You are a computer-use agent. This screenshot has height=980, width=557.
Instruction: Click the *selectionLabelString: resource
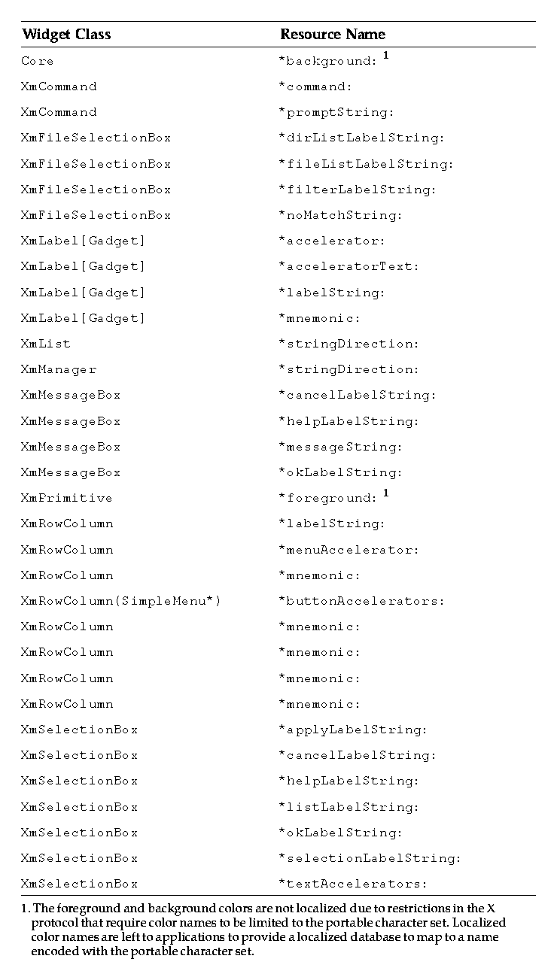tap(370, 858)
